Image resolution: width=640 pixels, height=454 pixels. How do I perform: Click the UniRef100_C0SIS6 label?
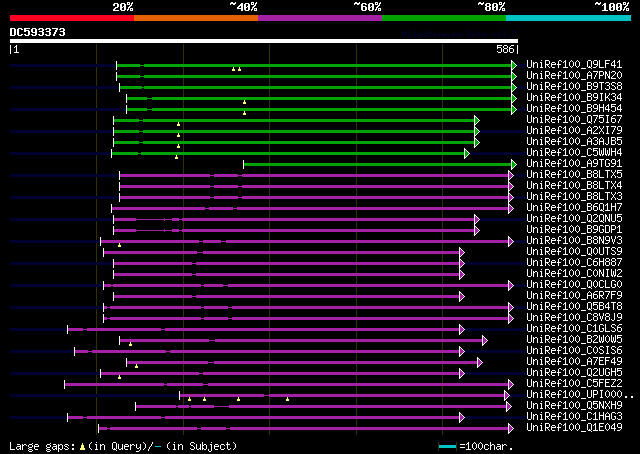point(574,351)
